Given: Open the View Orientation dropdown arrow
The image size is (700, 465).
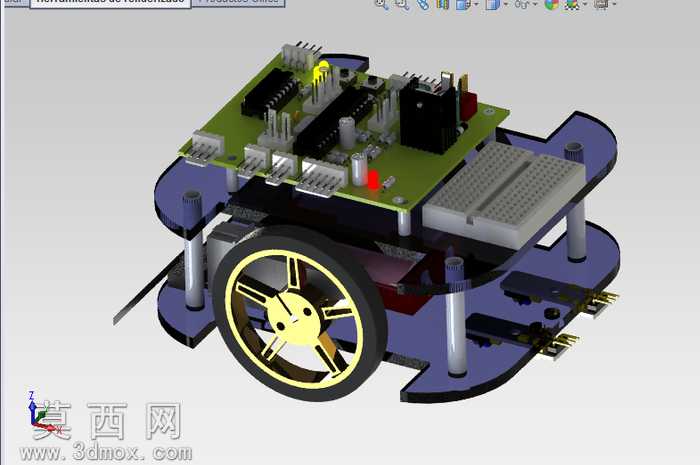Looking at the screenshot, I should pyautogui.click(x=476, y=4).
